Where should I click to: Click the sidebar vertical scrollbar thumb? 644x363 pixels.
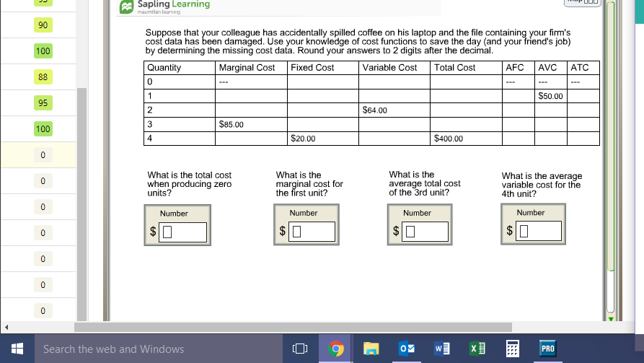(81, 204)
